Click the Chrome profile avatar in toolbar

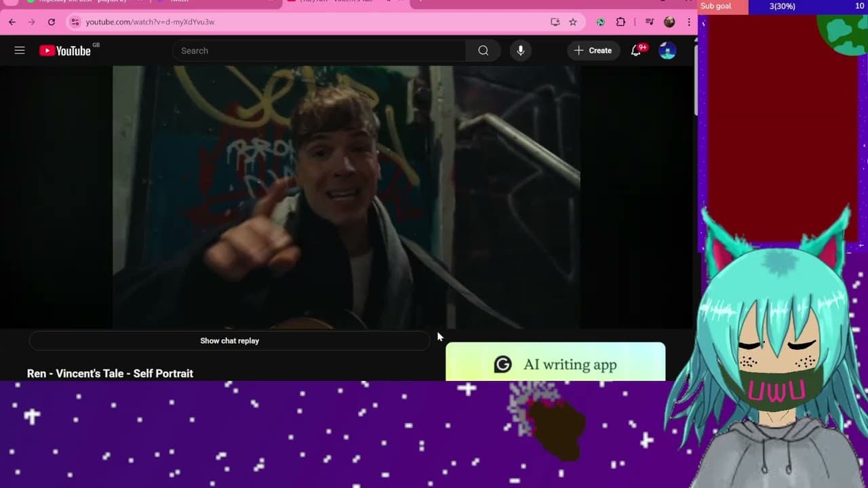[669, 22]
